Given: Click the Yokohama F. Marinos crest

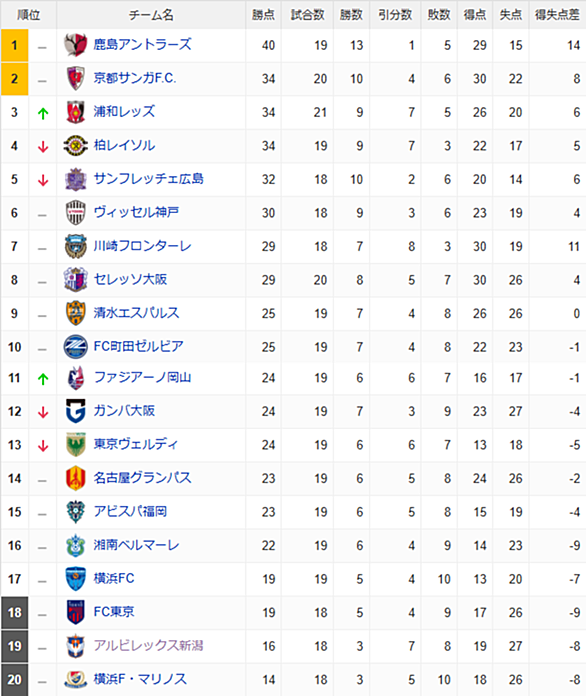Looking at the screenshot, I should click(75, 680).
